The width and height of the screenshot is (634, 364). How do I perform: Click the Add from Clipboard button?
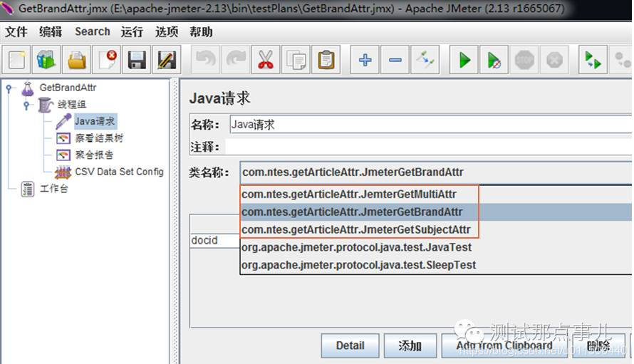504,345
